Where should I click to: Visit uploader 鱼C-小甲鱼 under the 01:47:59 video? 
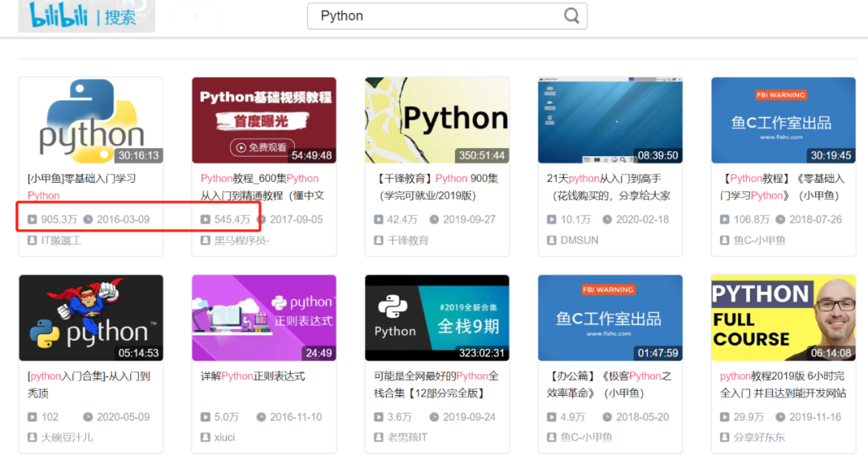[x=586, y=438]
